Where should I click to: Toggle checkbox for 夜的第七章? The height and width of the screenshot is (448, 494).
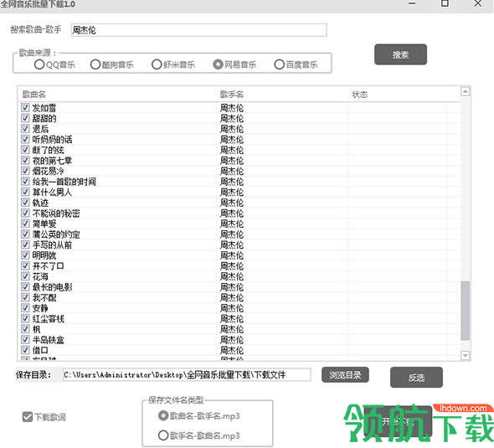point(25,161)
